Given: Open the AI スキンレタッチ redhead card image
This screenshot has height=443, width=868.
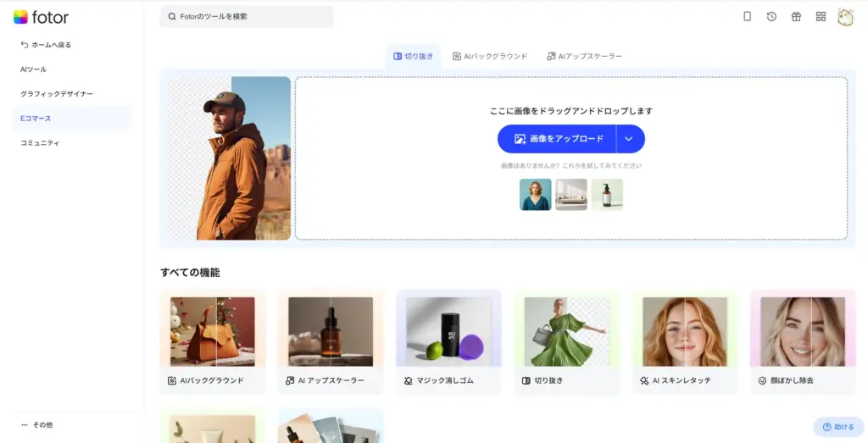Looking at the screenshot, I should point(685,332).
